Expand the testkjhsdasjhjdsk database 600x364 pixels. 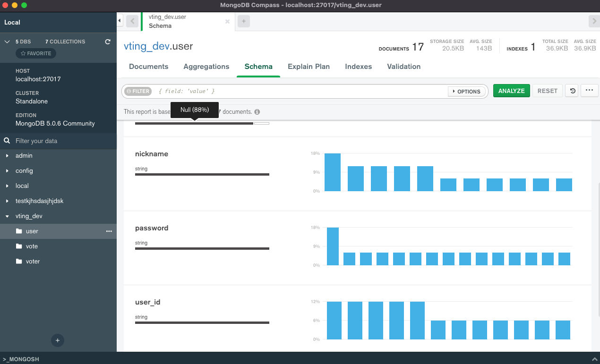tap(7, 201)
